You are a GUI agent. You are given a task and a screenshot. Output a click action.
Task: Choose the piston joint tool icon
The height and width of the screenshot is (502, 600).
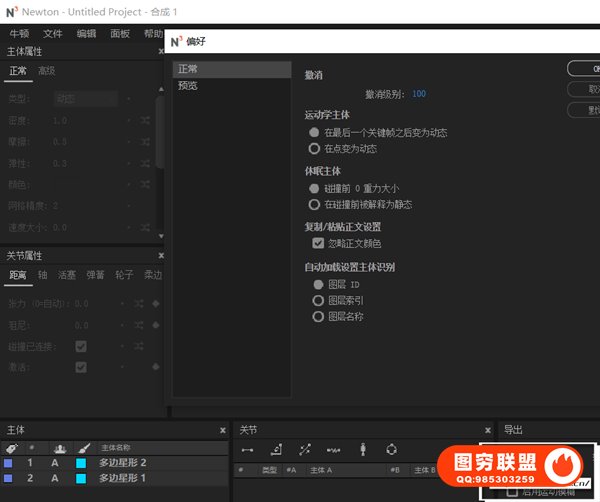(305, 449)
